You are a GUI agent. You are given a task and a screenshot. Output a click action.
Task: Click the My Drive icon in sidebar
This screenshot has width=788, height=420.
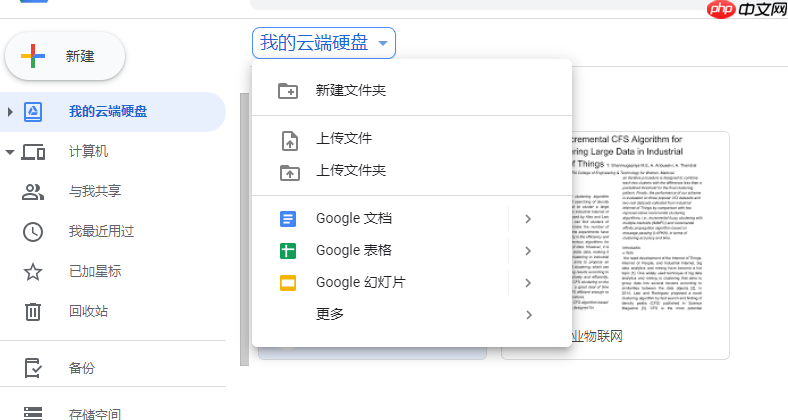[33, 112]
